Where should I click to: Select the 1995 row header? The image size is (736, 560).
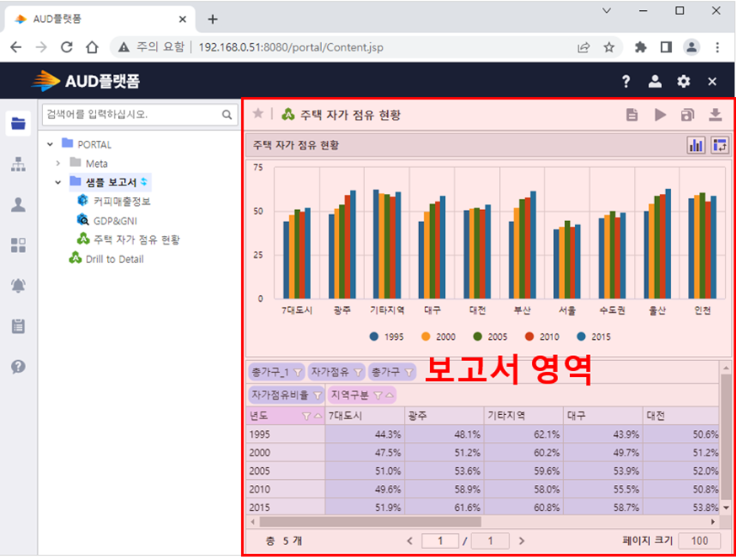[286, 434]
